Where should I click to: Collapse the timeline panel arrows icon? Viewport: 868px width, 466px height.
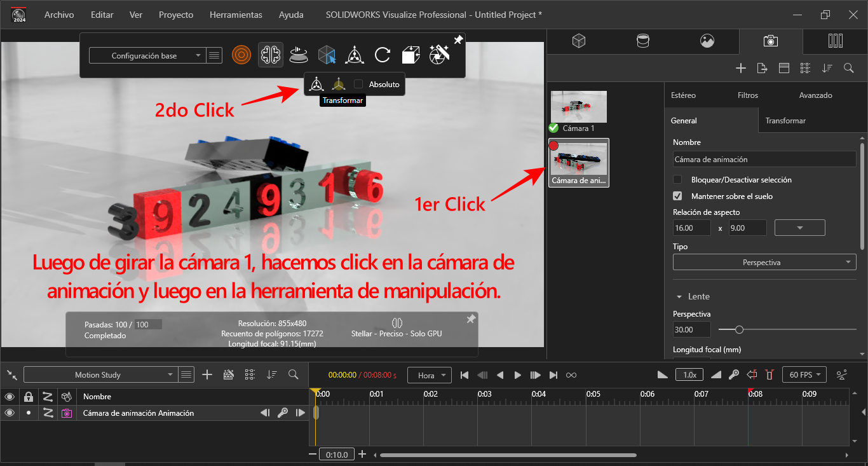pos(11,375)
